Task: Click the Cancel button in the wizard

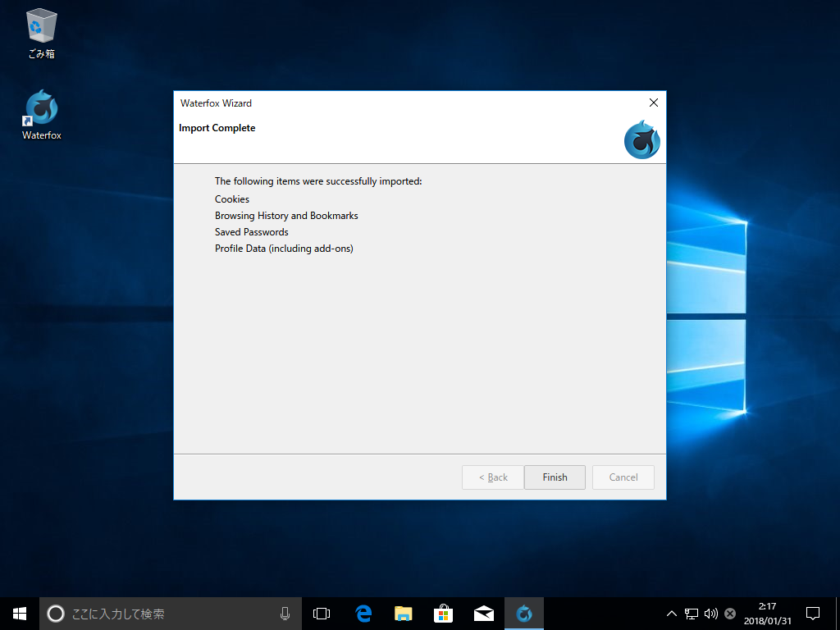Action: pyautogui.click(x=623, y=477)
